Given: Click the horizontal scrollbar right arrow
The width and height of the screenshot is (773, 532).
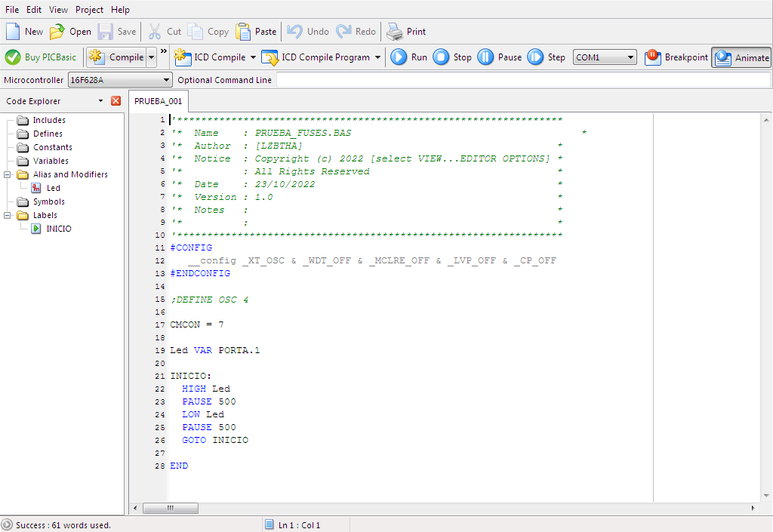Looking at the screenshot, I should tap(753, 508).
